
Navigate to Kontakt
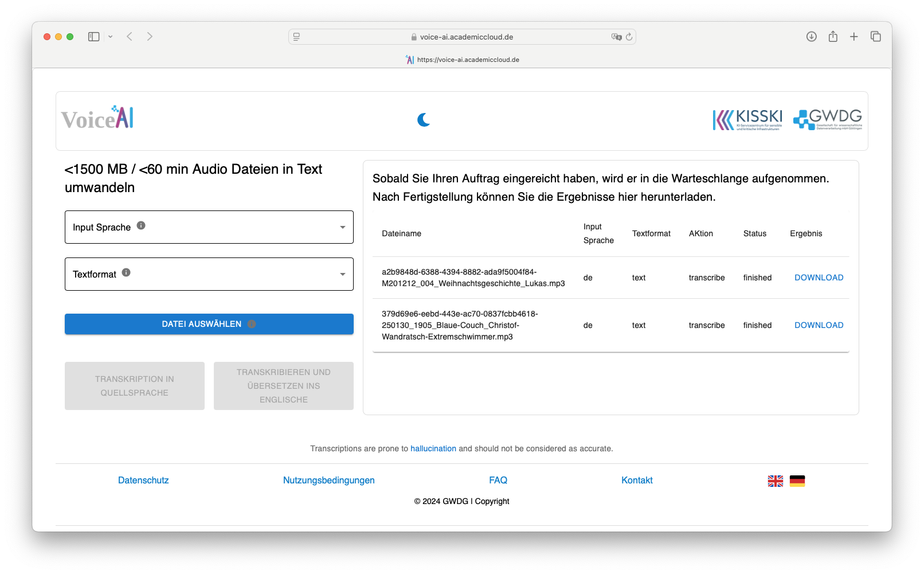(637, 480)
